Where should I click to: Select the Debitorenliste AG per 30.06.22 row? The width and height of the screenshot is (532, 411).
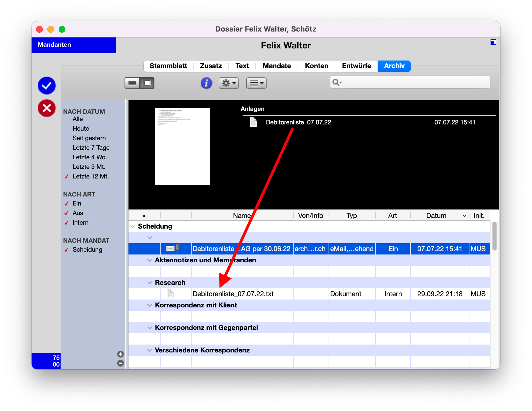309,249
